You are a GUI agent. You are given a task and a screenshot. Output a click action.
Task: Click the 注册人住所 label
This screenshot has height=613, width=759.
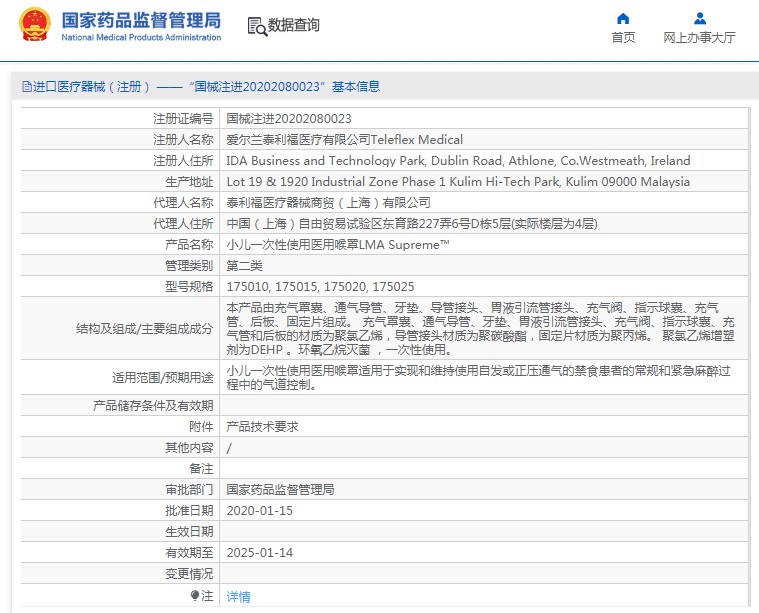coord(183,160)
